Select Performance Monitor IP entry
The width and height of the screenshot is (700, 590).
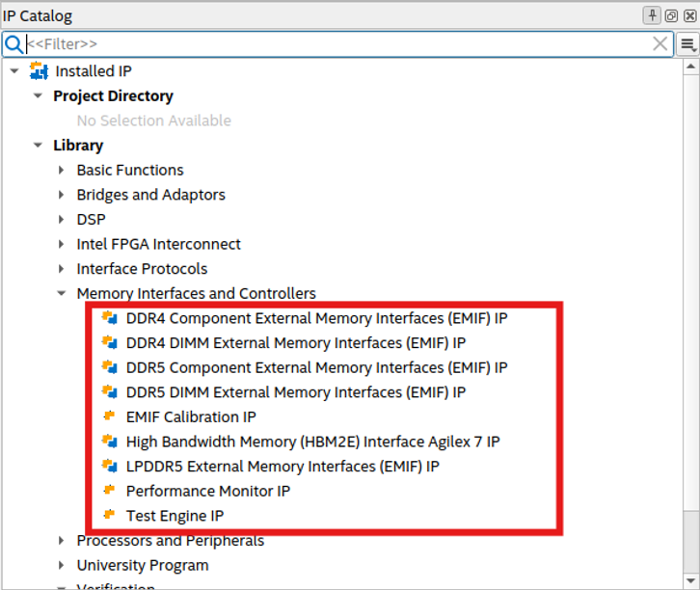(x=207, y=491)
